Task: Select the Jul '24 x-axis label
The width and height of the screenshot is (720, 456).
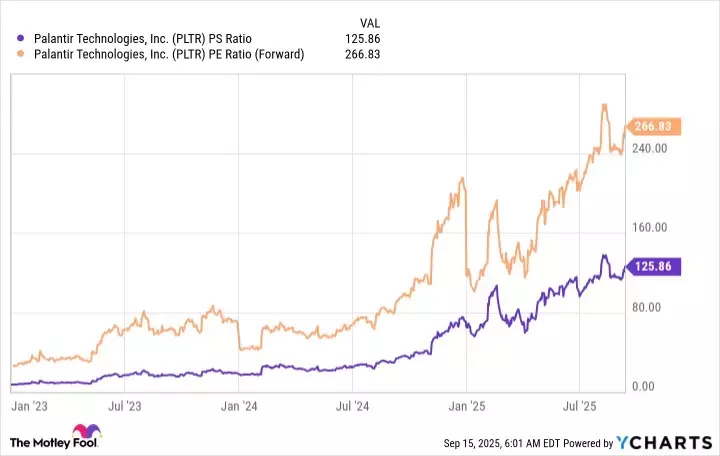Action: [351, 408]
